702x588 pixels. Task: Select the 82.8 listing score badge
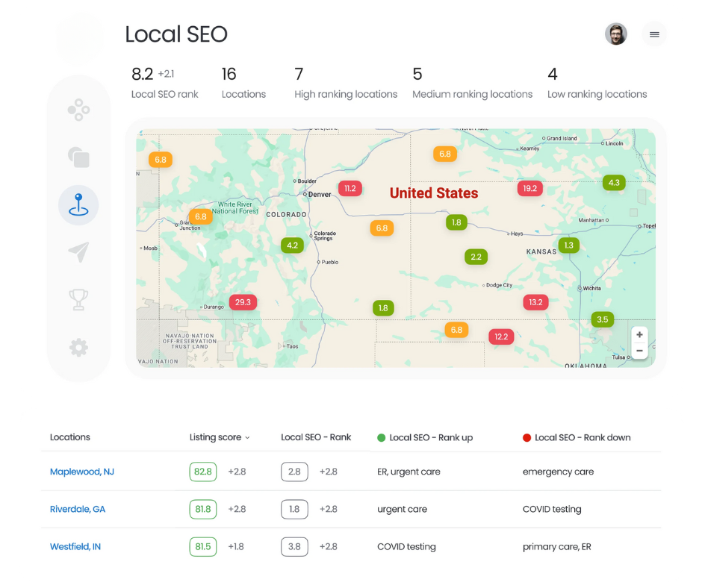203,472
